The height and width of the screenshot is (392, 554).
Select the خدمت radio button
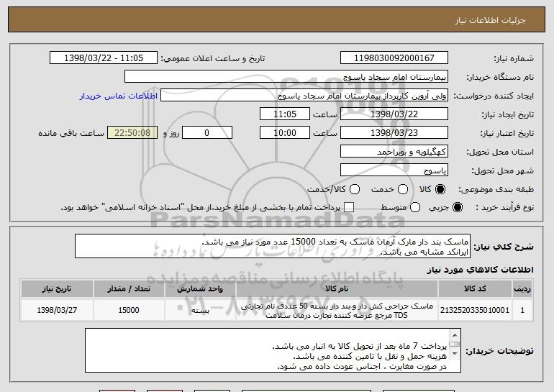tap(403, 190)
